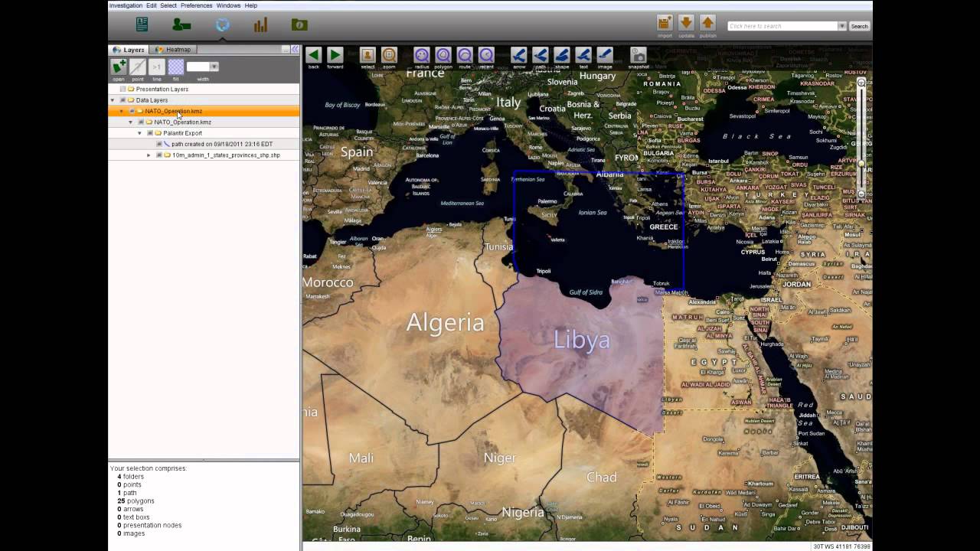Open the Preferences menu
980x551 pixels.
[197, 5]
